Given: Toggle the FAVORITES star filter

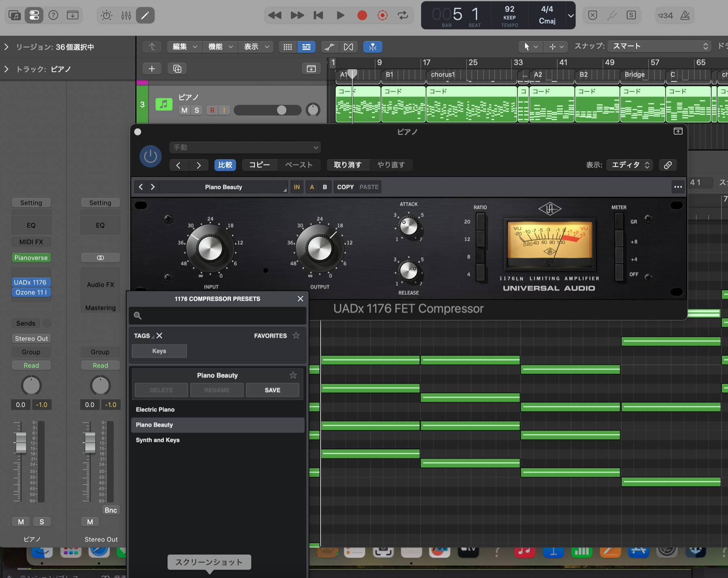Looking at the screenshot, I should pyautogui.click(x=296, y=335).
